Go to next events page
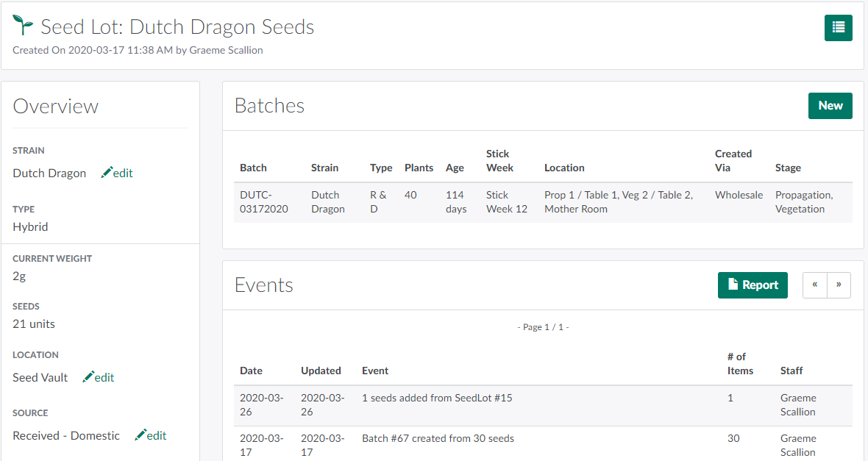 click(x=839, y=285)
